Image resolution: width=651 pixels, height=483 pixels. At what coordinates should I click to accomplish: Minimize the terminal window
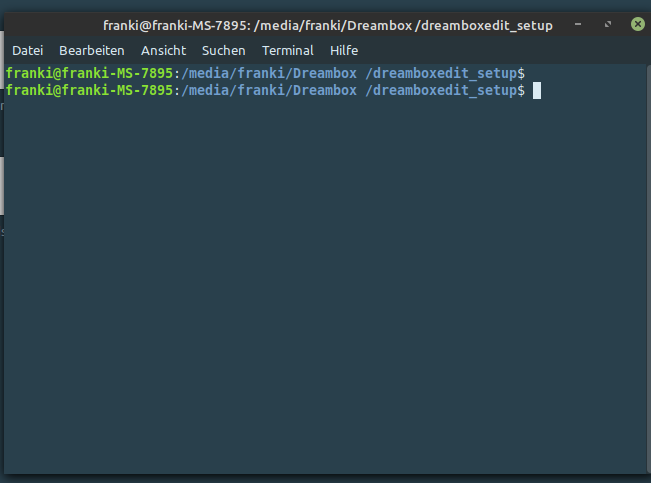click(578, 24)
